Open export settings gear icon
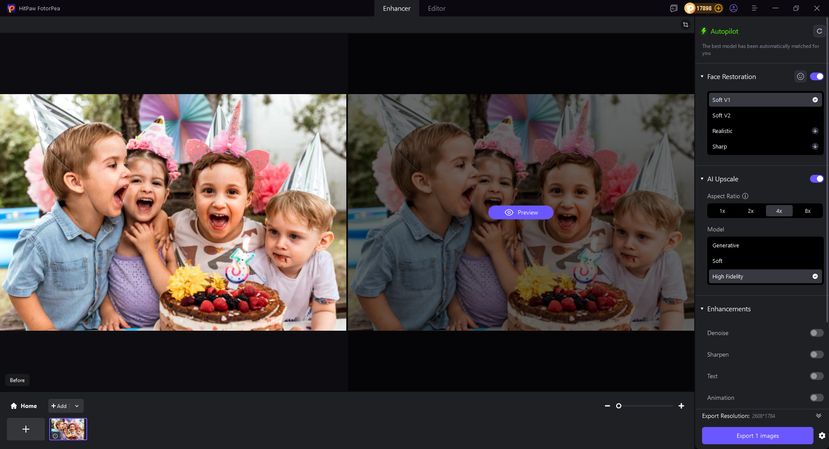Screen dimensions: 829x449 pyautogui.click(x=822, y=436)
